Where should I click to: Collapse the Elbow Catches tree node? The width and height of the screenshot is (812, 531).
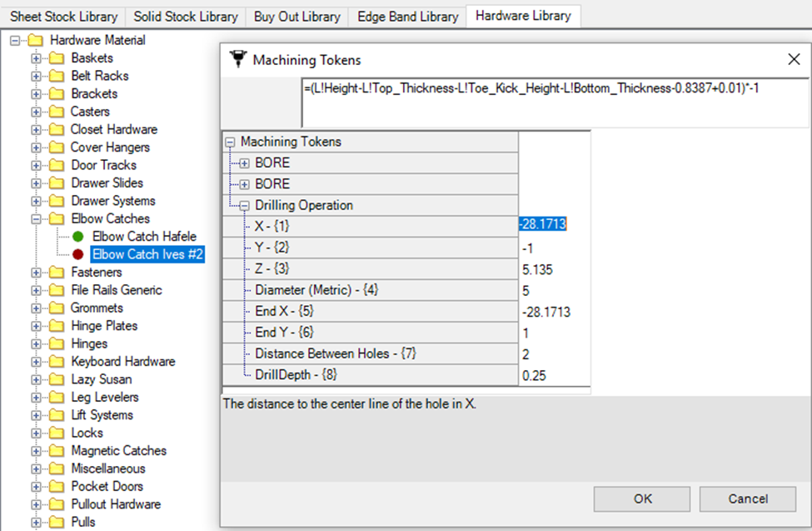click(x=36, y=219)
